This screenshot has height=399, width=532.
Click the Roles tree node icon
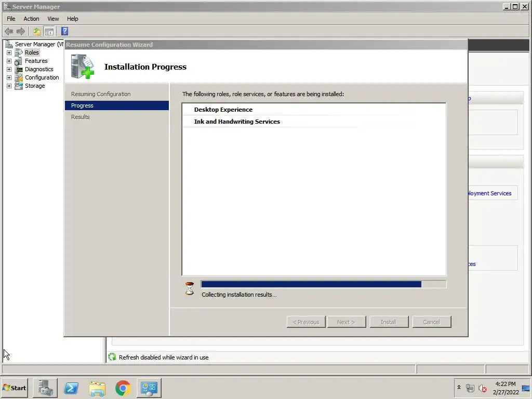(19, 52)
